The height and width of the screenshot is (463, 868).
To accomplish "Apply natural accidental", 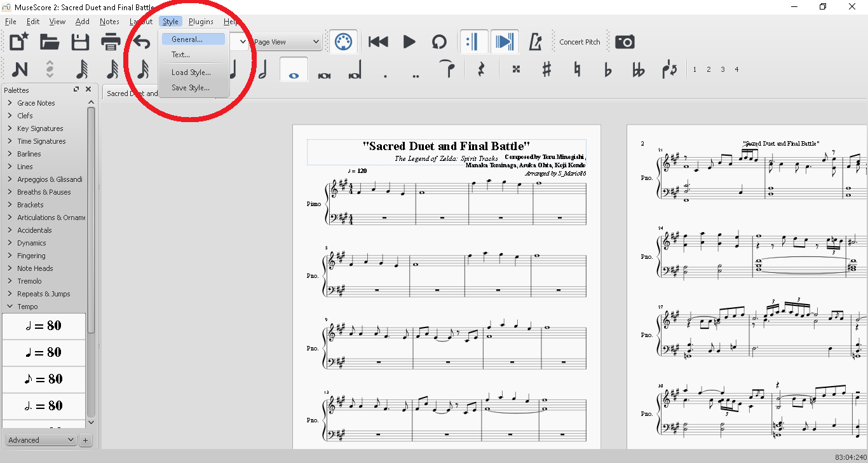I will coord(577,69).
